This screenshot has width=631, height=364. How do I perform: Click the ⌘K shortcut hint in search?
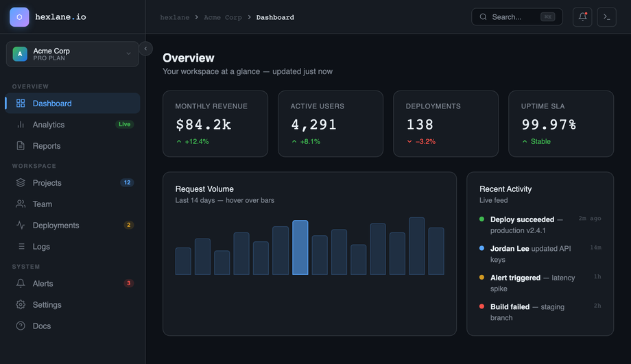548,17
